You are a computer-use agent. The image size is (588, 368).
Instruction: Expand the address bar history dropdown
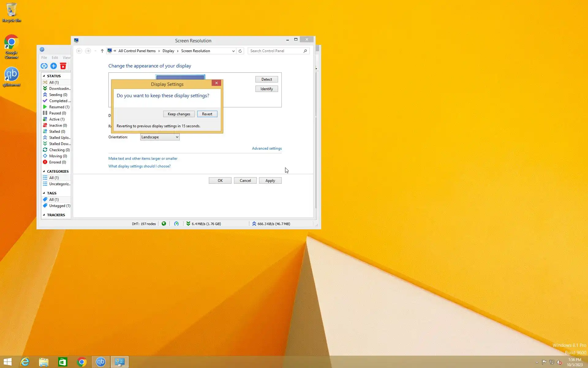point(233,51)
